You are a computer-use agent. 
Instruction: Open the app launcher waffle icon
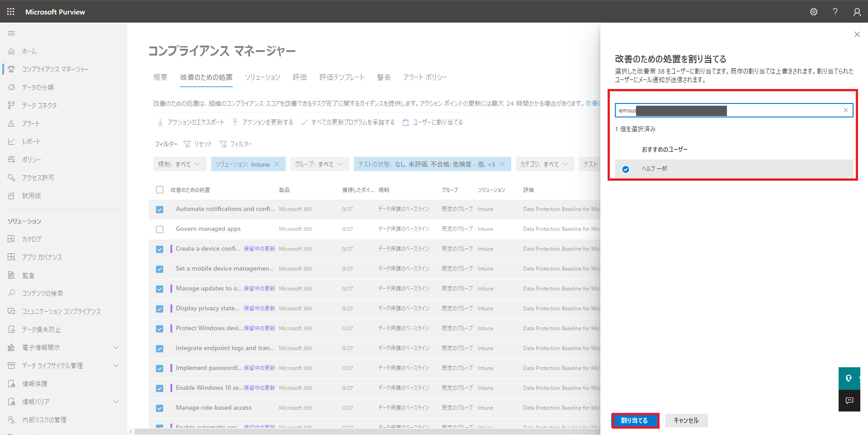(11, 12)
